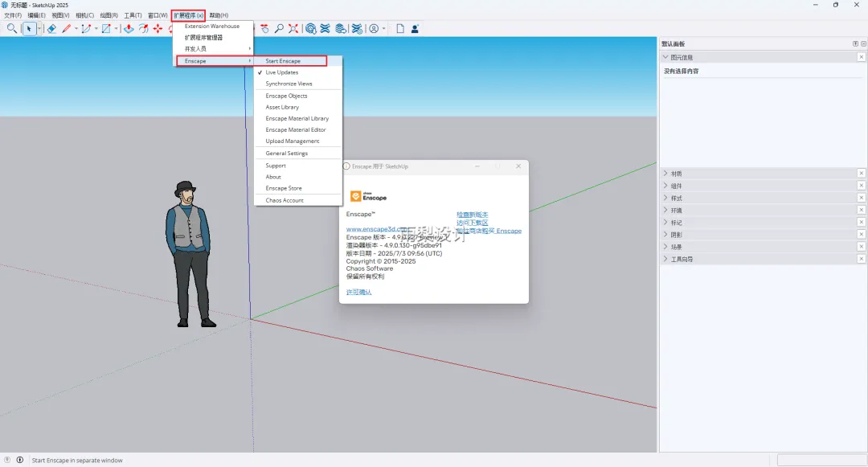Image resolution: width=868 pixels, height=467 pixels.
Task: Close the 组件 panel with its X
Action: (x=862, y=186)
